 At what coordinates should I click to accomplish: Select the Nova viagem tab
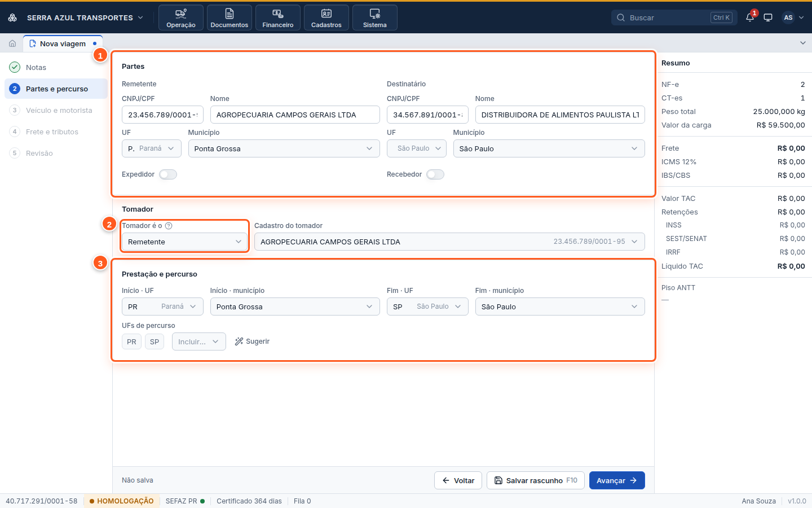(63, 43)
